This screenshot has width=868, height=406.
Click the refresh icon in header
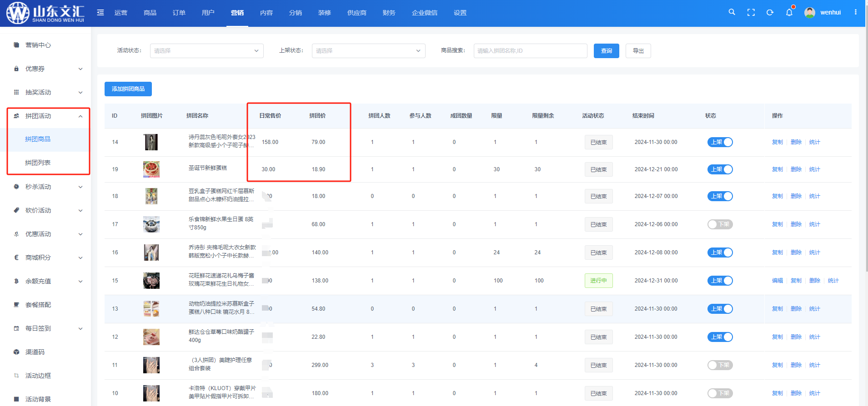[x=770, y=13]
